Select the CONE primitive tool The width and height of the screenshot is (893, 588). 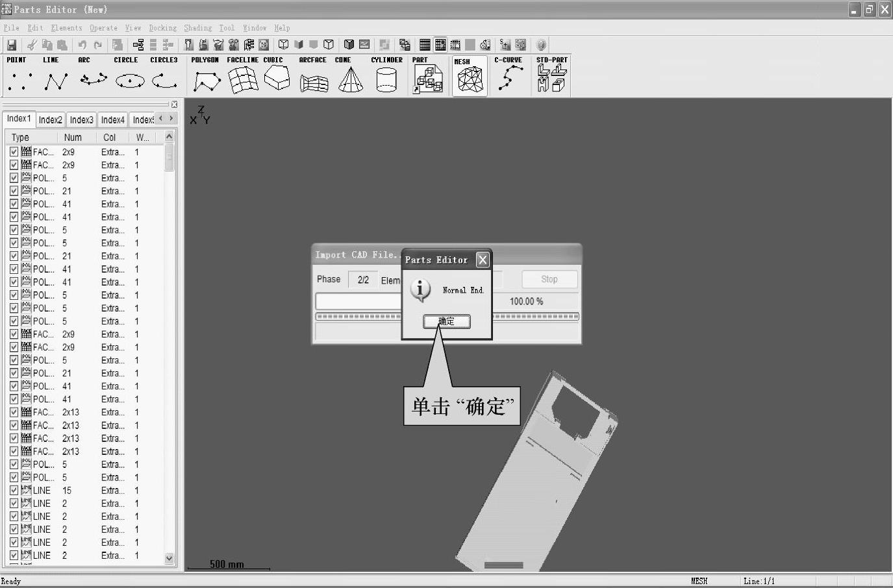350,75
